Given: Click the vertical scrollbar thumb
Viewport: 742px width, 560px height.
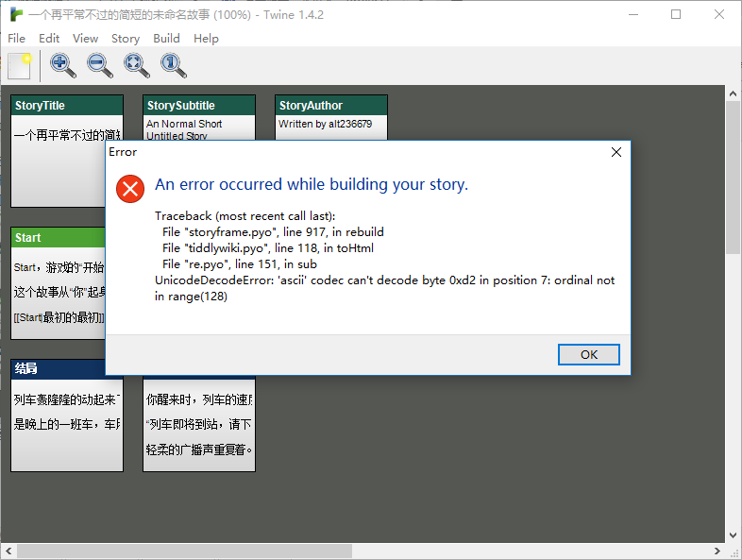Looking at the screenshot, I should [x=733, y=178].
